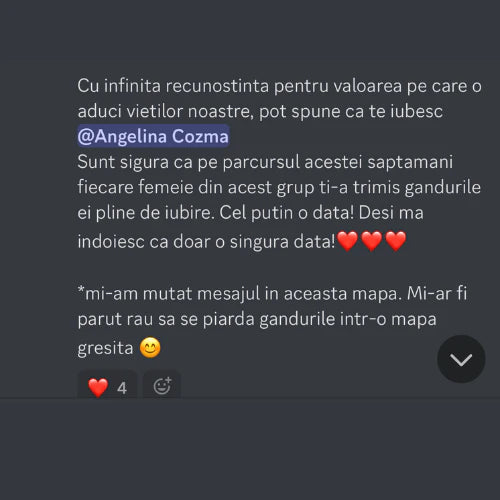Toggle the red heart reaction

pos(107,386)
